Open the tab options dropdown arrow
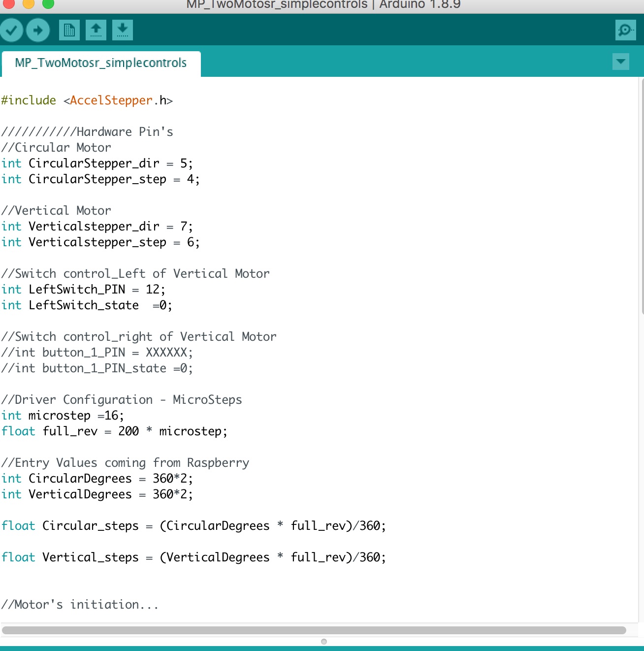The height and width of the screenshot is (651, 644). 621,62
